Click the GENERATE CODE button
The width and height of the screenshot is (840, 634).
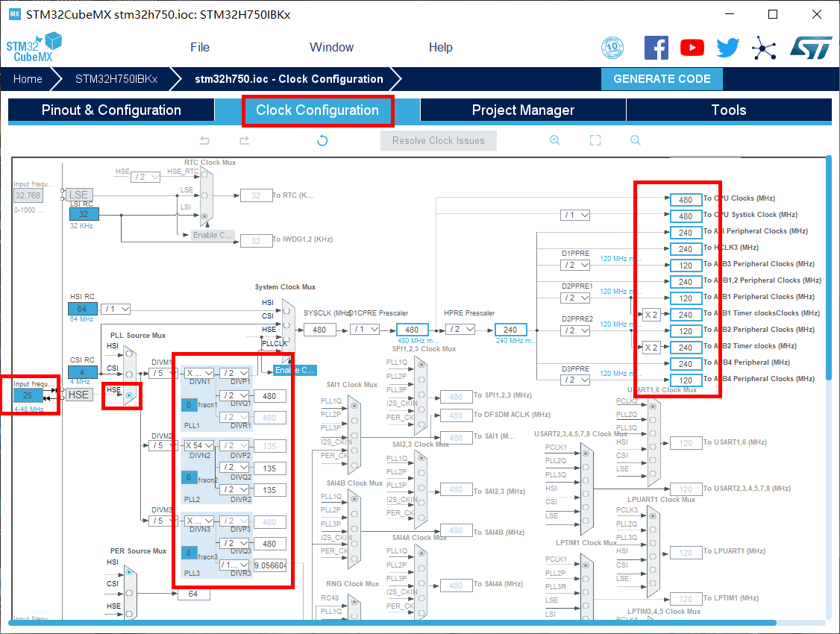[662, 79]
